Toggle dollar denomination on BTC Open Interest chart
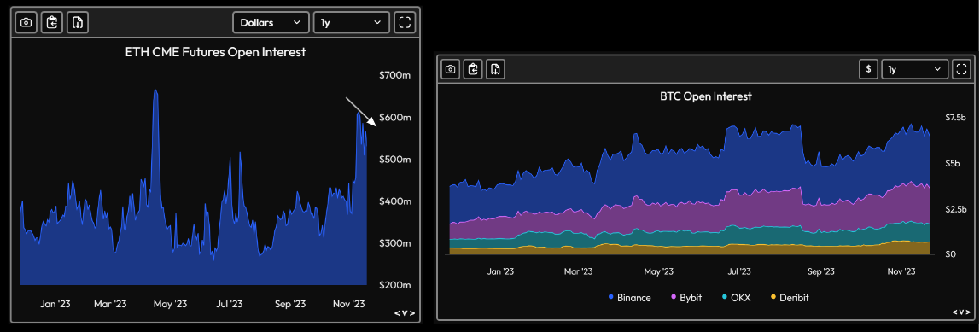This screenshot has width=980, height=332. 868,69
